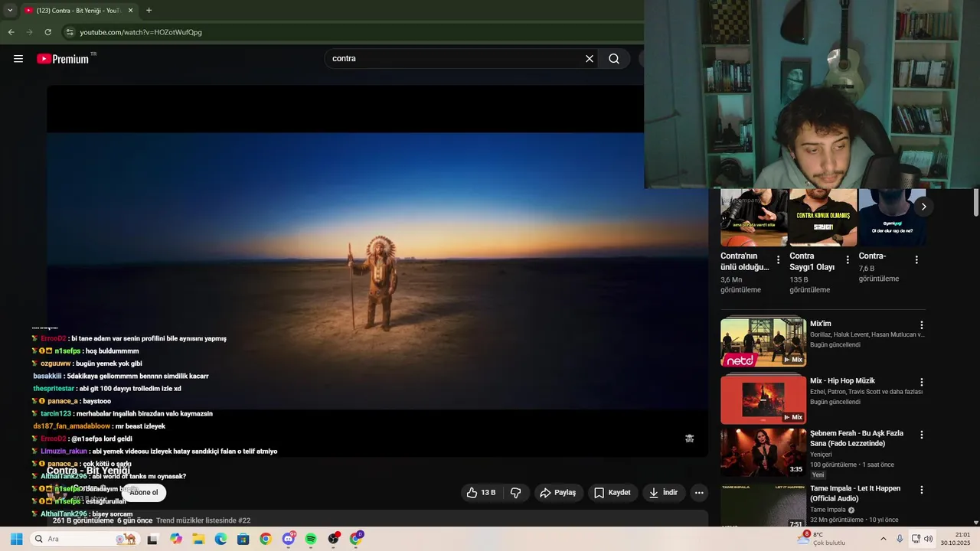This screenshot has height=551, width=980.
Task: Open Microsoft Store from the taskbar
Action: (243, 539)
